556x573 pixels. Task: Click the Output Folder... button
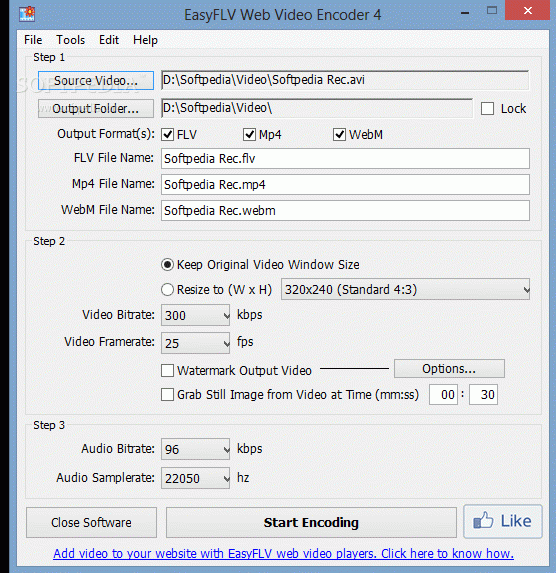(96, 109)
